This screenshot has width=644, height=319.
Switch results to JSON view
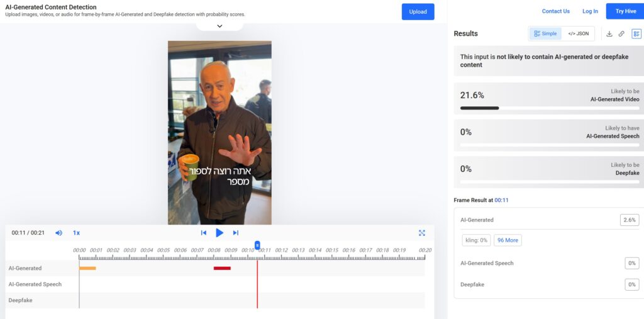coord(578,34)
